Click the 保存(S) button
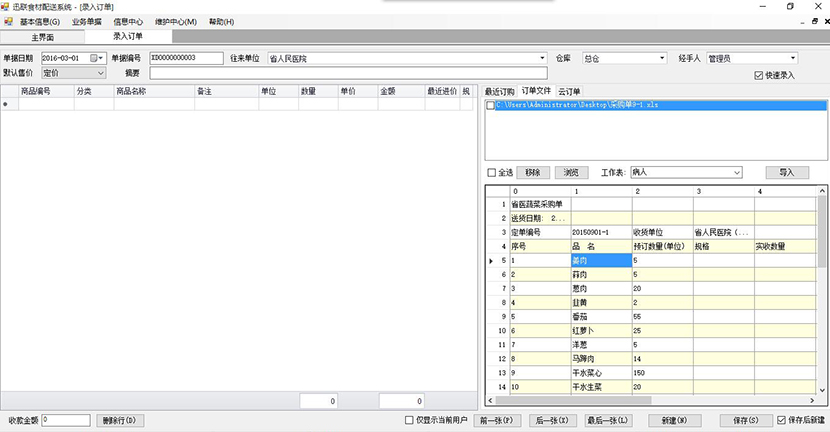 pyautogui.click(x=745, y=420)
